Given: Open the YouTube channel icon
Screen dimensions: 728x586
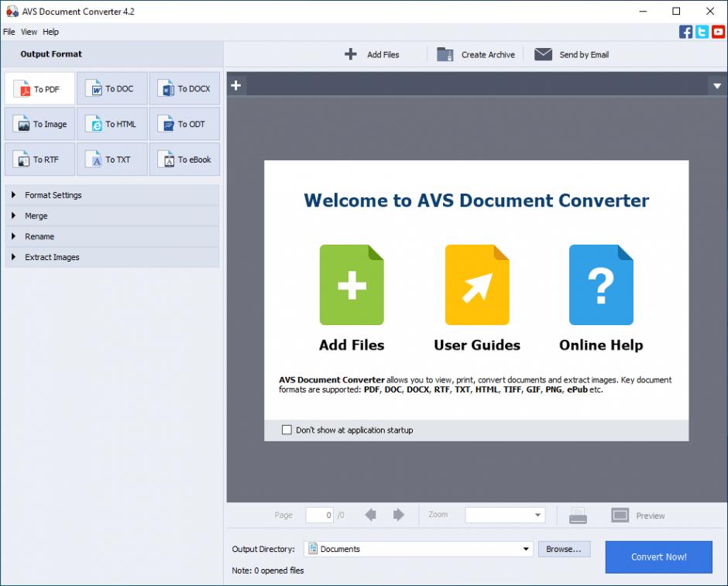Looking at the screenshot, I should coord(718,32).
